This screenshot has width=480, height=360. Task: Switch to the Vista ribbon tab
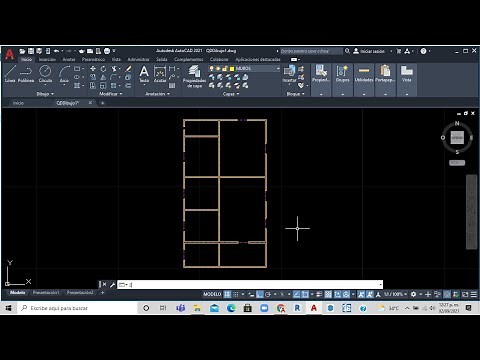tap(116, 59)
